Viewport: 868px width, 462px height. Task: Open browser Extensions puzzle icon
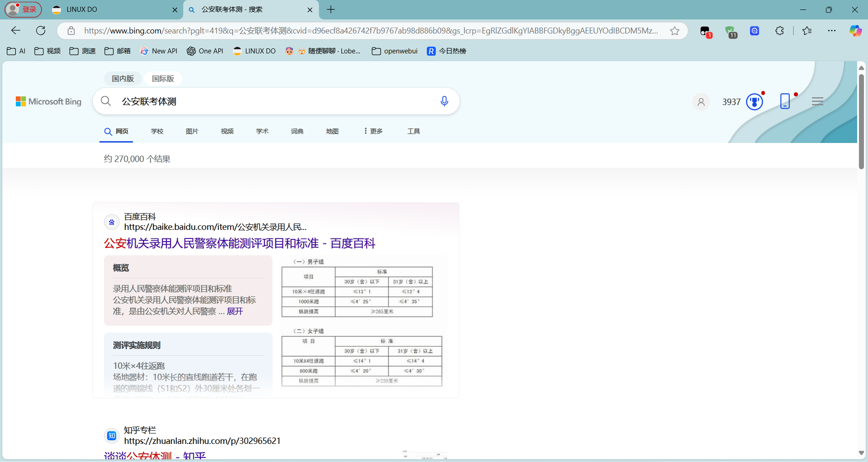779,31
